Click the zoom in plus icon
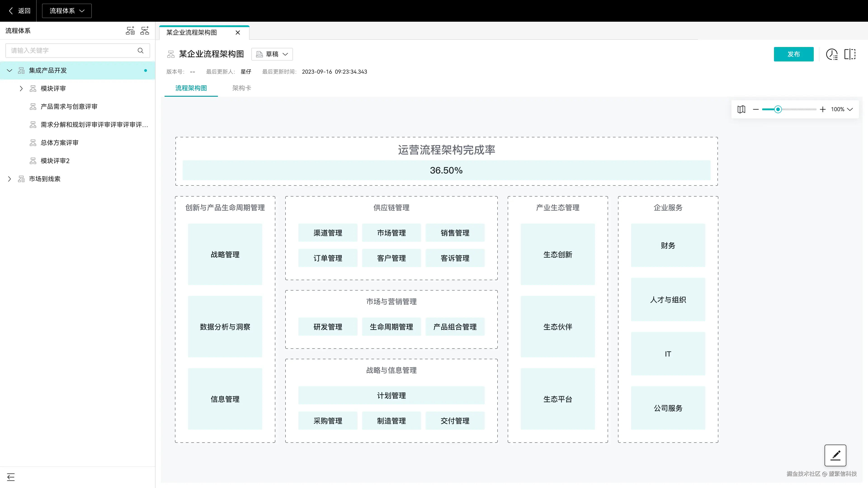868x488 pixels. click(823, 109)
